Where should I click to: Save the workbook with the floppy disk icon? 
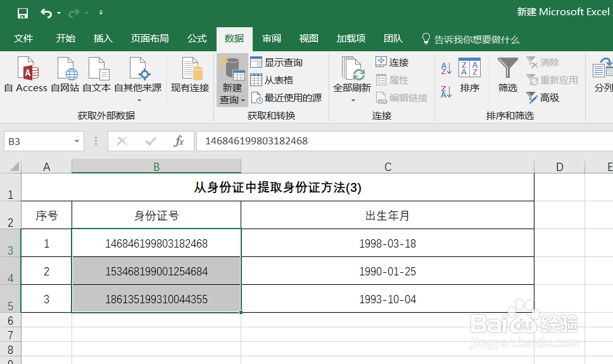23,13
